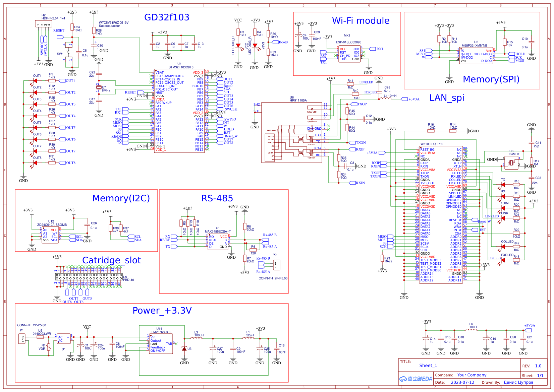The width and height of the screenshot is (554, 392).
Task: Select the Memory(I2C) section title
Action: pos(121,198)
